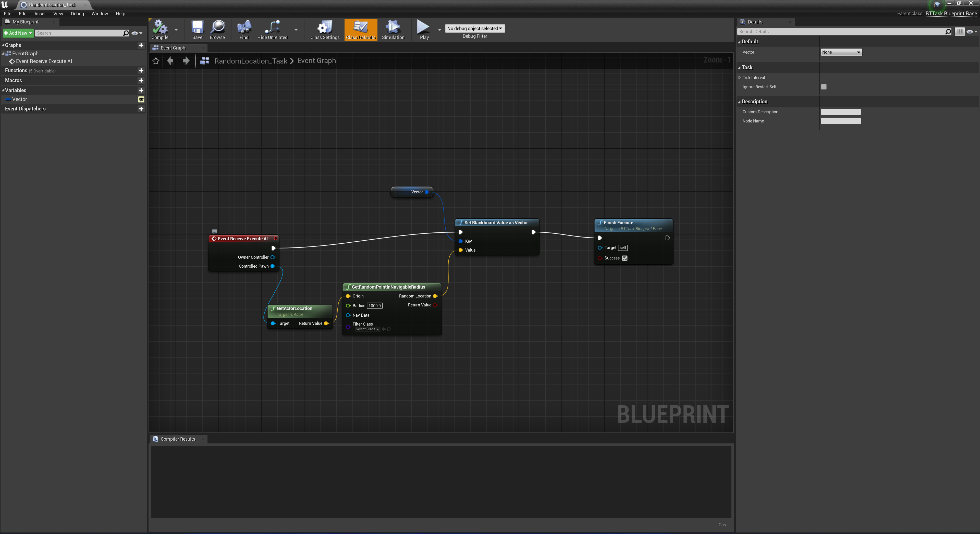Expand the Tick Interval property
Image resolution: width=980 pixels, height=534 pixels.
pyautogui.click(x=739, y=78)
